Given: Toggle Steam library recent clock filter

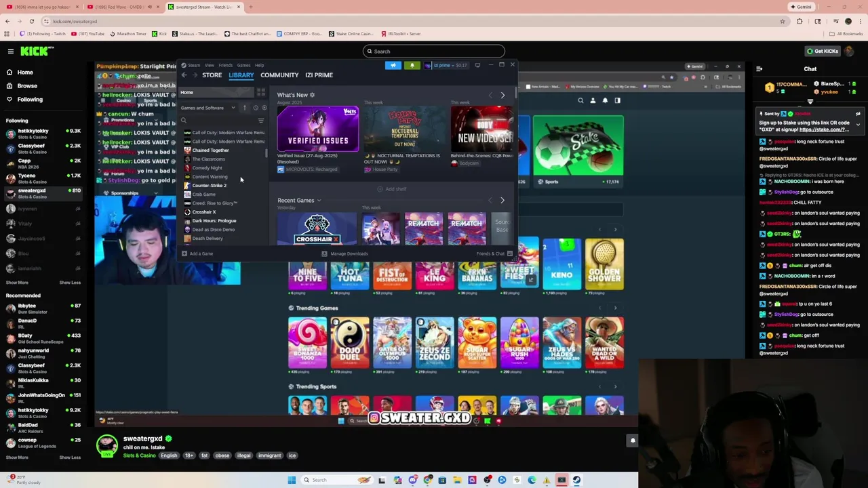Looking at the screenshot, I should (256, 108).
